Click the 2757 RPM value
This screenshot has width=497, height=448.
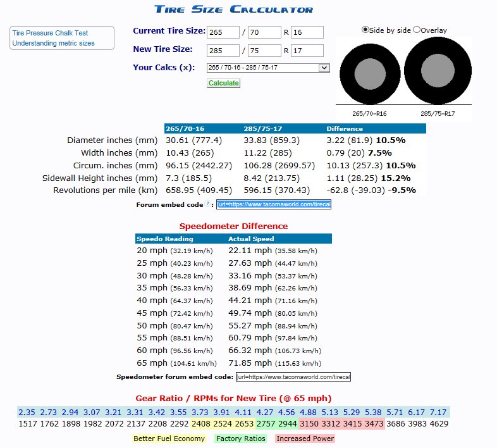(266, 424)
